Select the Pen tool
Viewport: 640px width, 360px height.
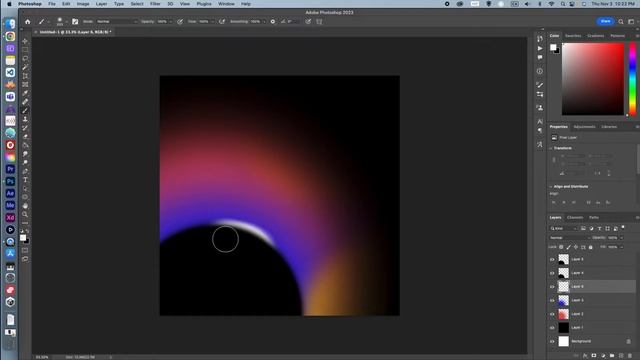click(25, 171)
